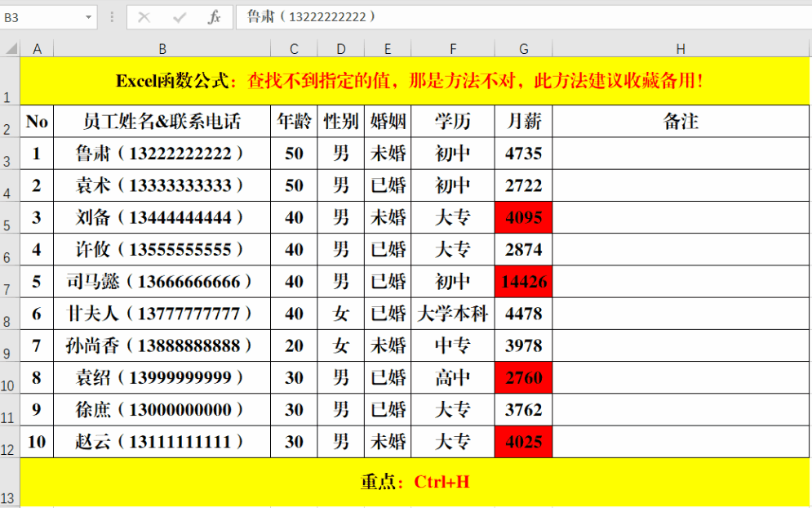
Task: Select row 5 header
Action: coord(10,218)
